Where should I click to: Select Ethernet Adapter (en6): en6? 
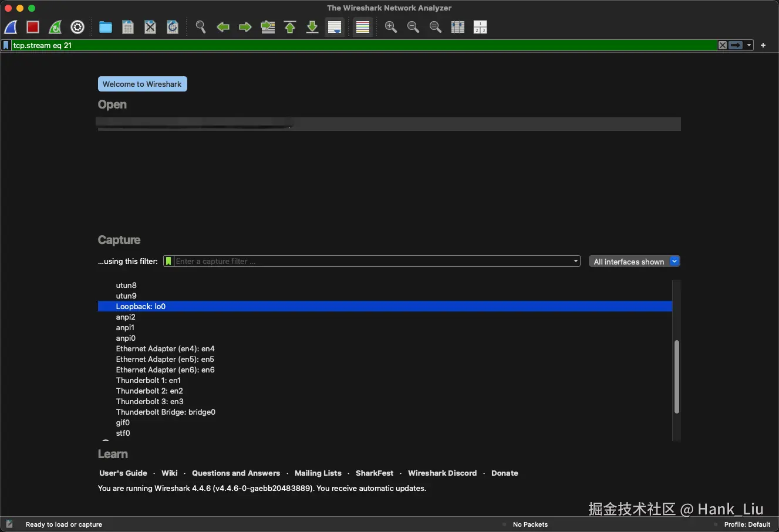(x=385, y=370)
